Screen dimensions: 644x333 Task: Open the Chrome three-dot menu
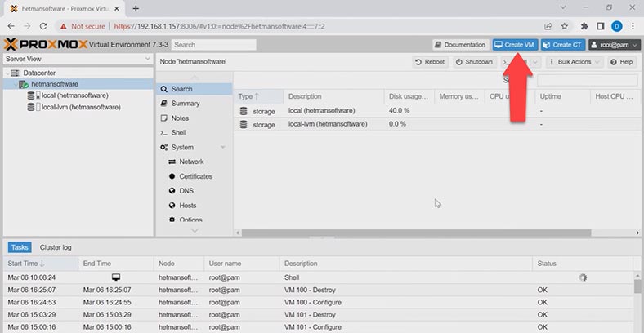[633, 26]
